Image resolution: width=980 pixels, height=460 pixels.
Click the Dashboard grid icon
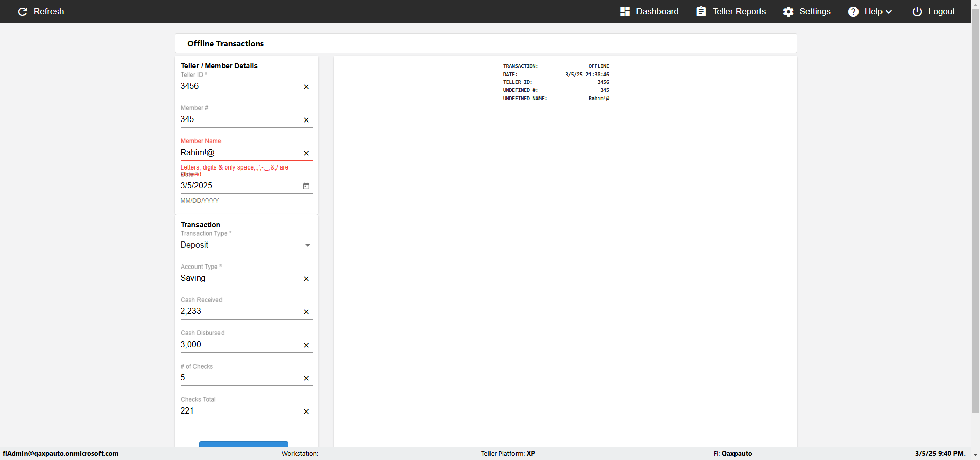625,12
